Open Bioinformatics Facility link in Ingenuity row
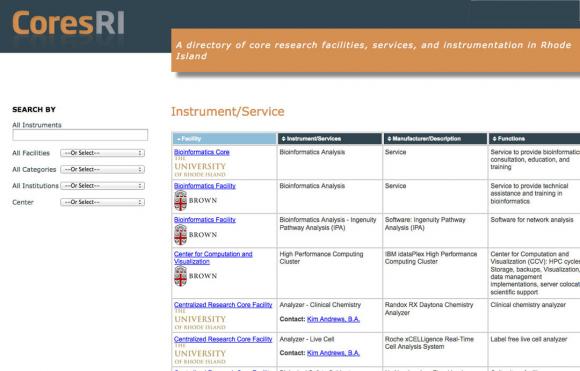The height and width of the screenshot is (371, 580). tap(205, 220)
